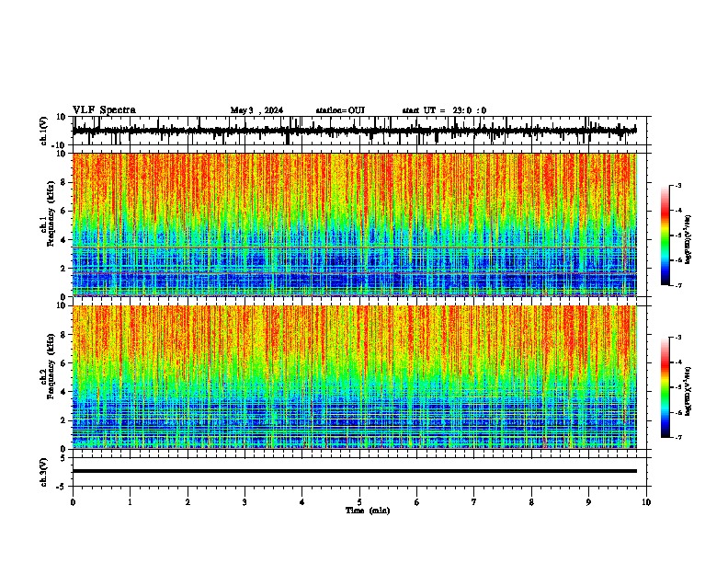Click the "ch.1(V)" axis label

point(43,131)
